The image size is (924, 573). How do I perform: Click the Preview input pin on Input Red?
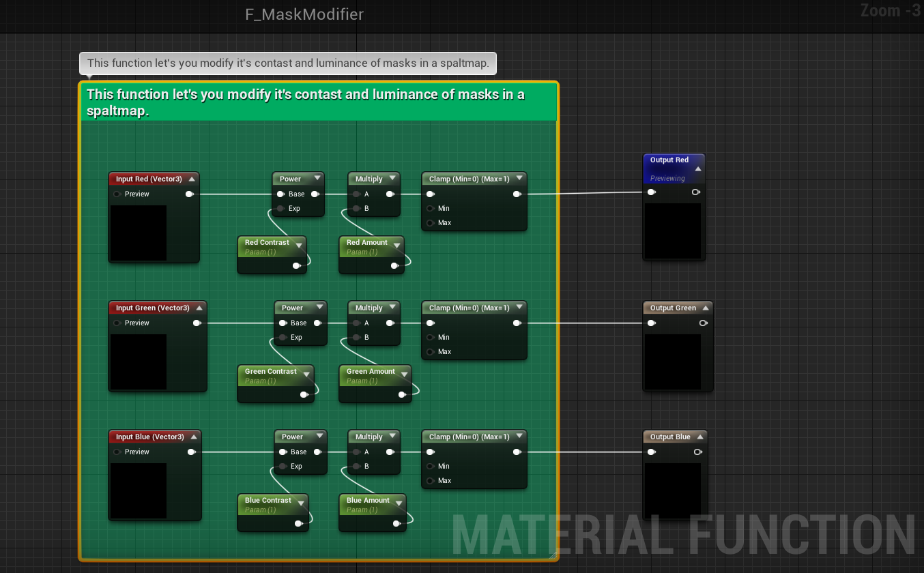pyautogui.click(x=117, y=194)
